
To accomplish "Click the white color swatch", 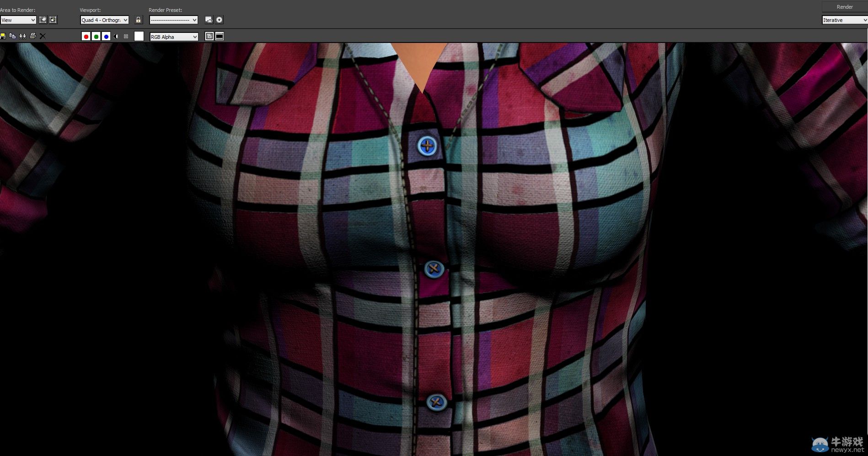I will click(x=139, y=37).
